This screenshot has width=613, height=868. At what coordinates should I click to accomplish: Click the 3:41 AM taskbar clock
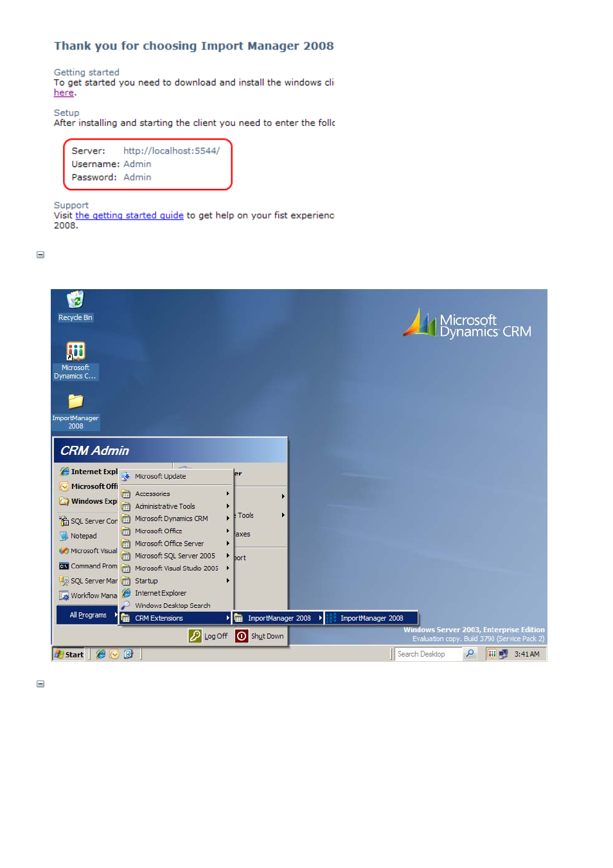(x=527, y=654)
